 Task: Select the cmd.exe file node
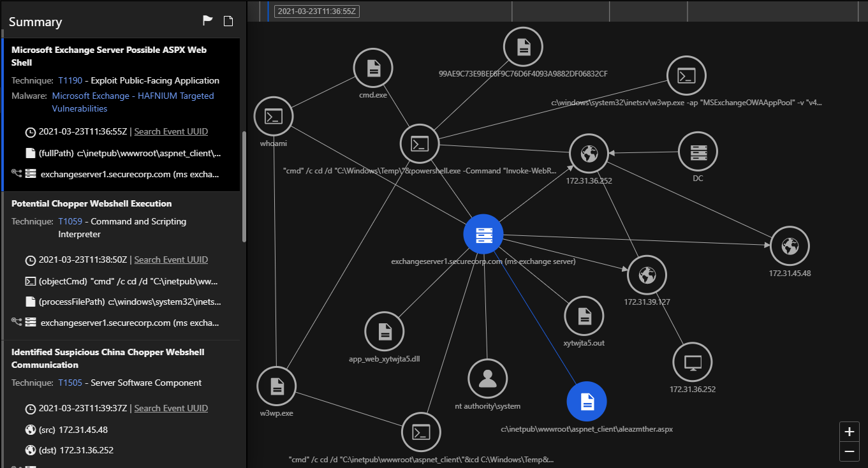(x=373, y=68)
